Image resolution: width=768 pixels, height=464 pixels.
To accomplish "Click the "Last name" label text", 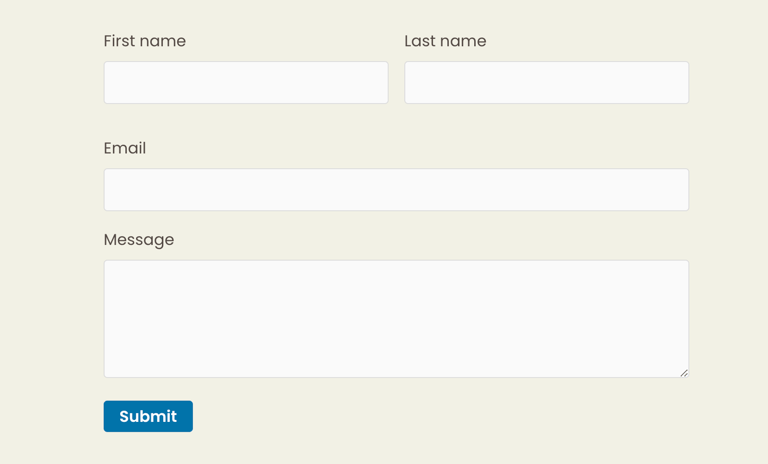I will (445, 41).
